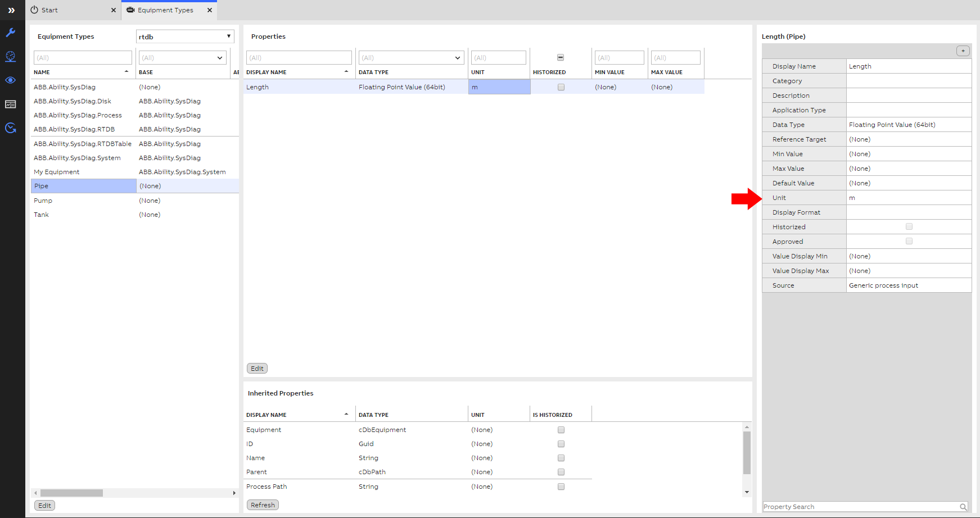The height and width of the screenshot is (518, 980).
Task: Expand the left navigation sidebar
Action: [11, 10]
